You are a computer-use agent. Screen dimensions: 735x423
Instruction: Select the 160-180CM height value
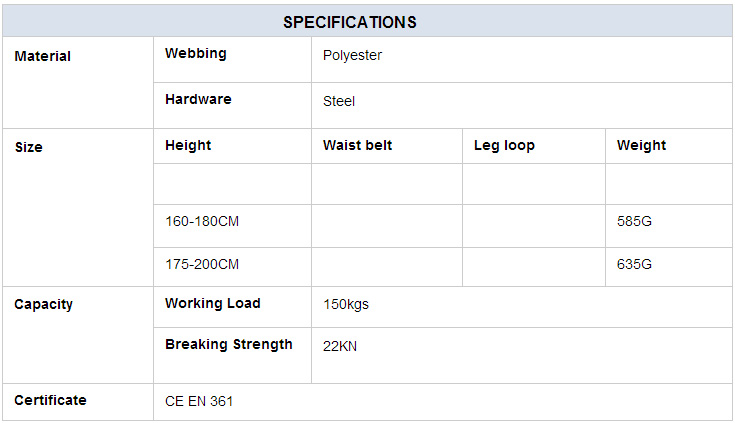(202, 221)
